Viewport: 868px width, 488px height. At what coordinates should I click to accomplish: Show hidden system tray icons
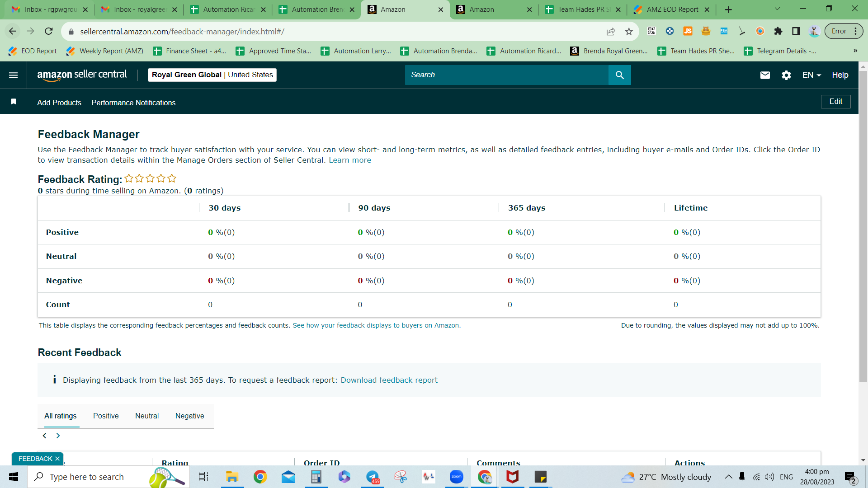(728, 477)
